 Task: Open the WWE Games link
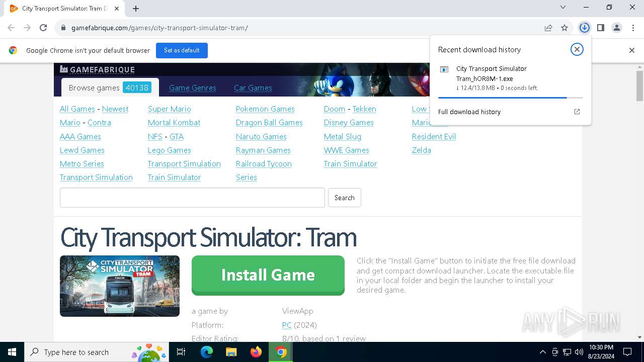347,150
